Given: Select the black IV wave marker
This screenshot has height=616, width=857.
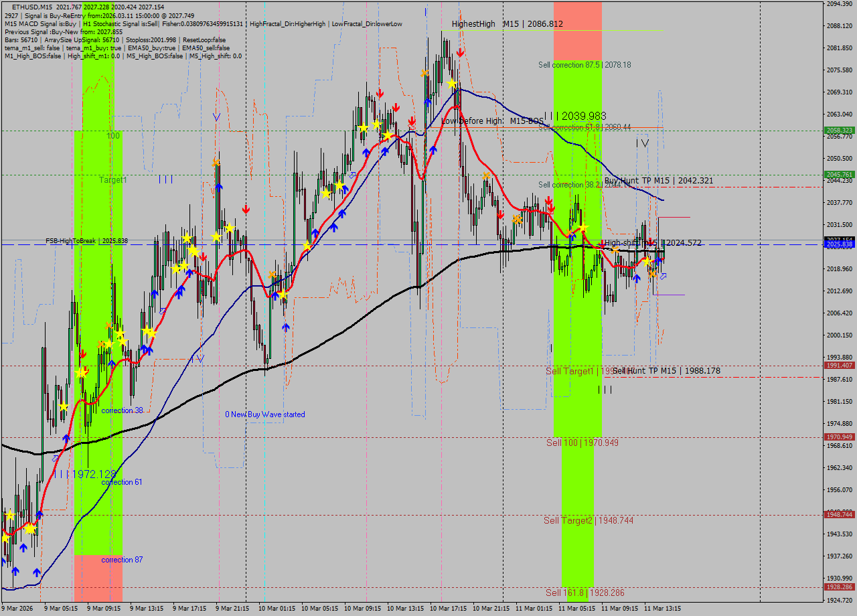Looking at the screenshot, I should coord(642,143).
